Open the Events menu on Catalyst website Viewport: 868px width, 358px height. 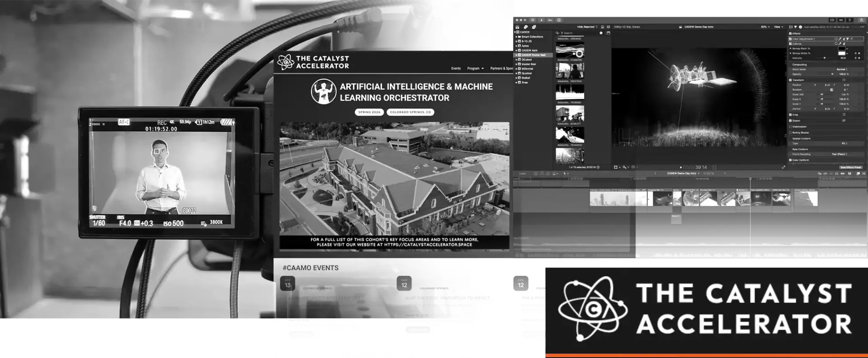(456, 68)
